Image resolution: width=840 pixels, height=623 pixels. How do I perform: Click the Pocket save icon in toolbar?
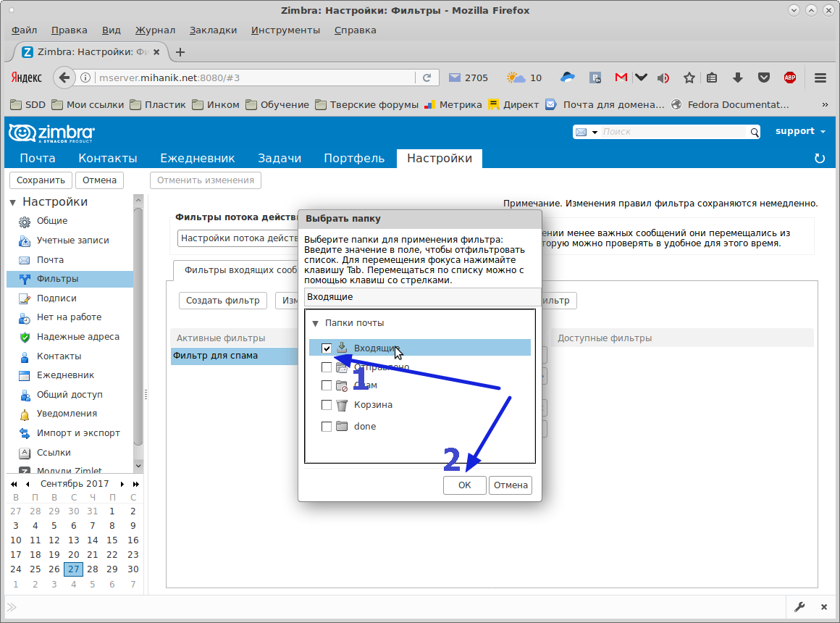click(764, 78)
